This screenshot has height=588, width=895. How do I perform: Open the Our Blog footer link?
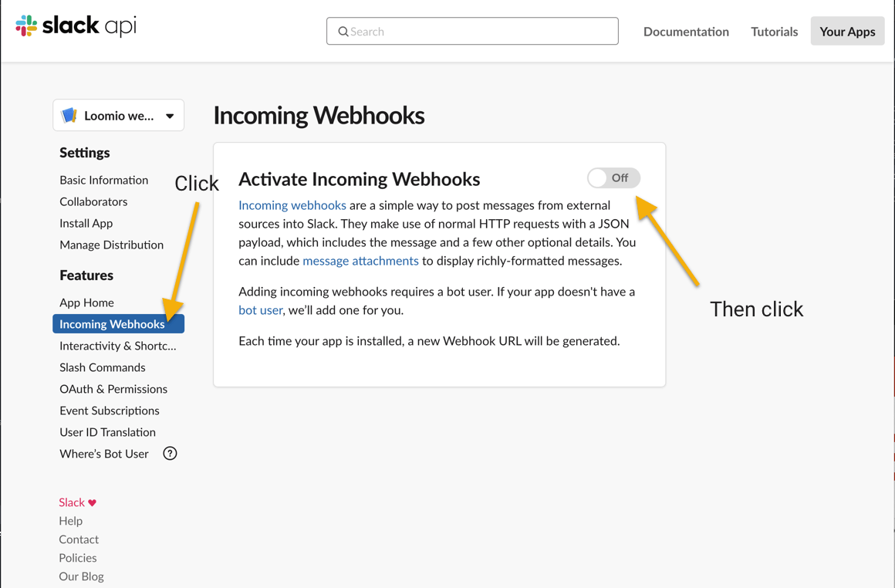81,576
